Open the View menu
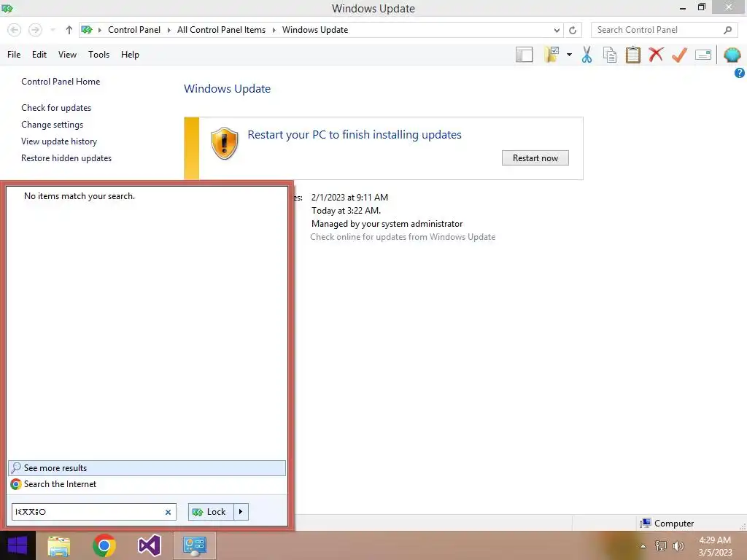This screenshot has height=560, width=747. coord(67,54)
